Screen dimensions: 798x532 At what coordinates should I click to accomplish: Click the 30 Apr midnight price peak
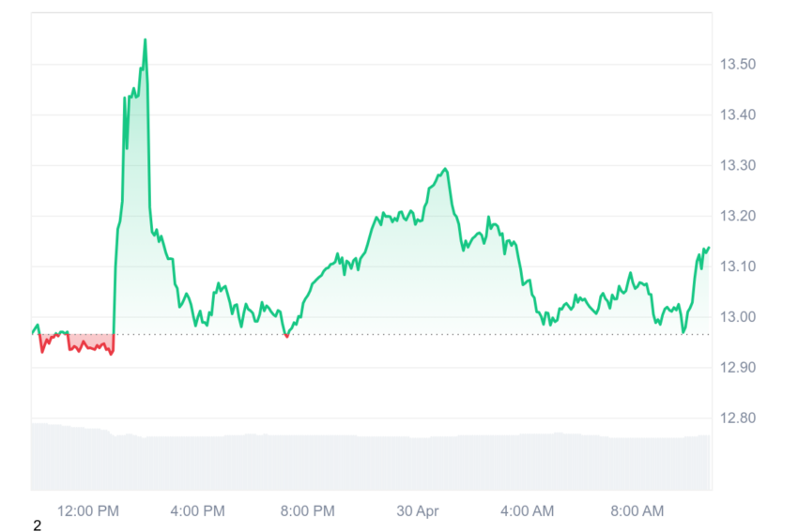click(x=445, y=169)
